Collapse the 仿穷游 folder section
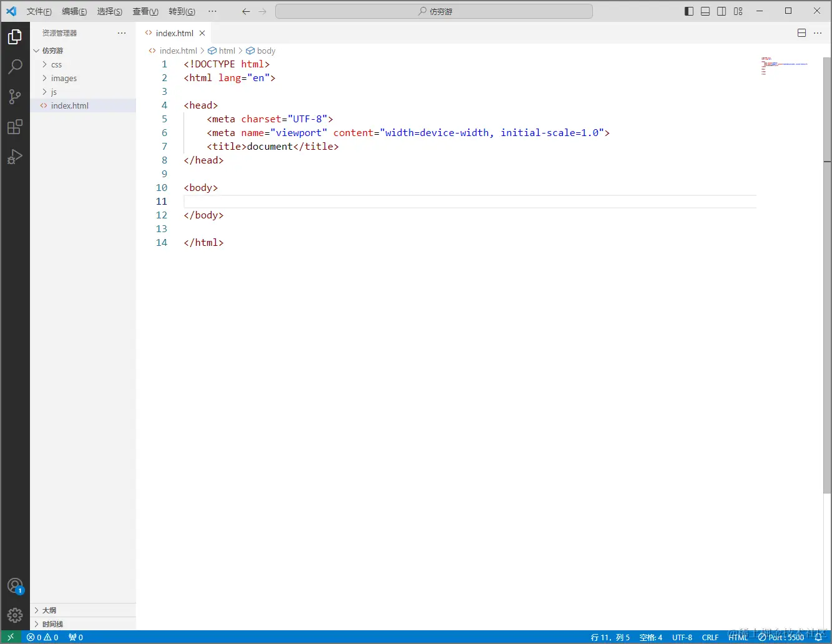This screenshot has height=644, width=832. point(83,51)
